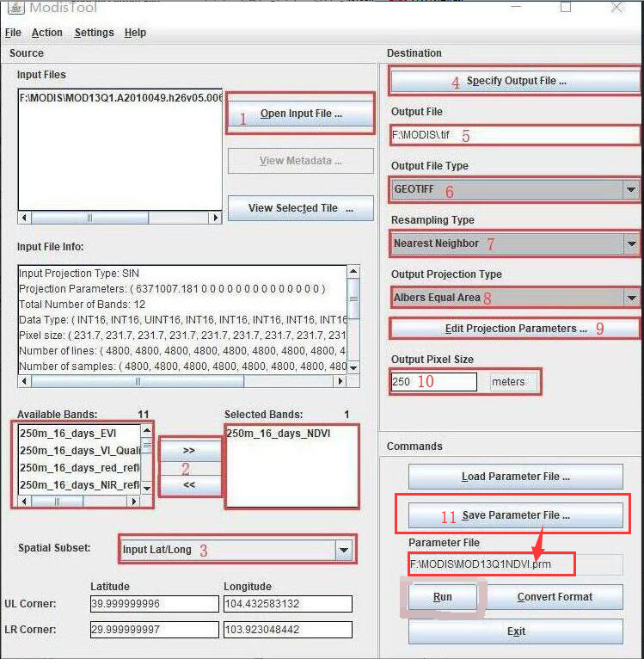Screen dimensions: 644x659
Task: Click Input Files horizontal scrollbar thumb
Action: click(90, 218)
